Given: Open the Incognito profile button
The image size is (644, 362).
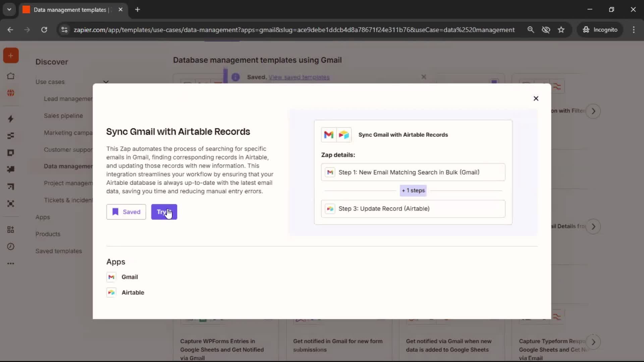Looking at the screenshot, I should point(600,30).
